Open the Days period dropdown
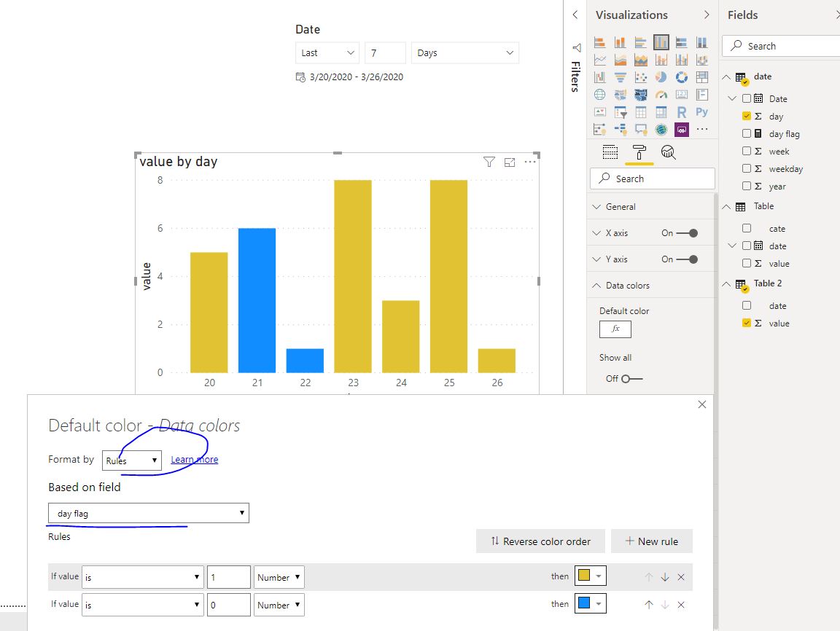This screenshot has height=631, width=840. tap(465, 53)
